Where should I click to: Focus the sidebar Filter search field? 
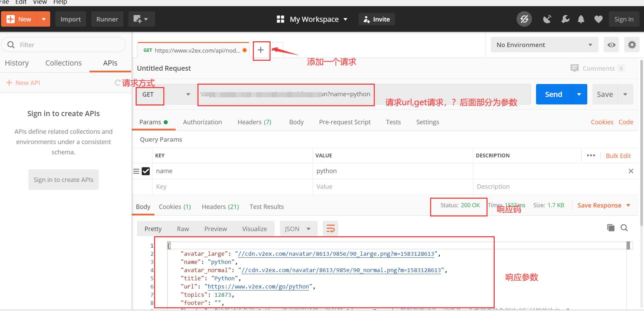point(64,45)
